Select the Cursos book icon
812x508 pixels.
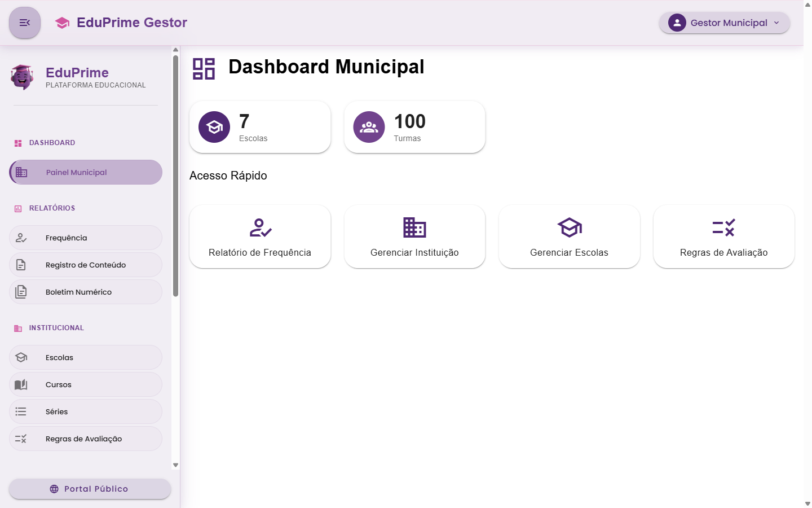tap(21, 384)
